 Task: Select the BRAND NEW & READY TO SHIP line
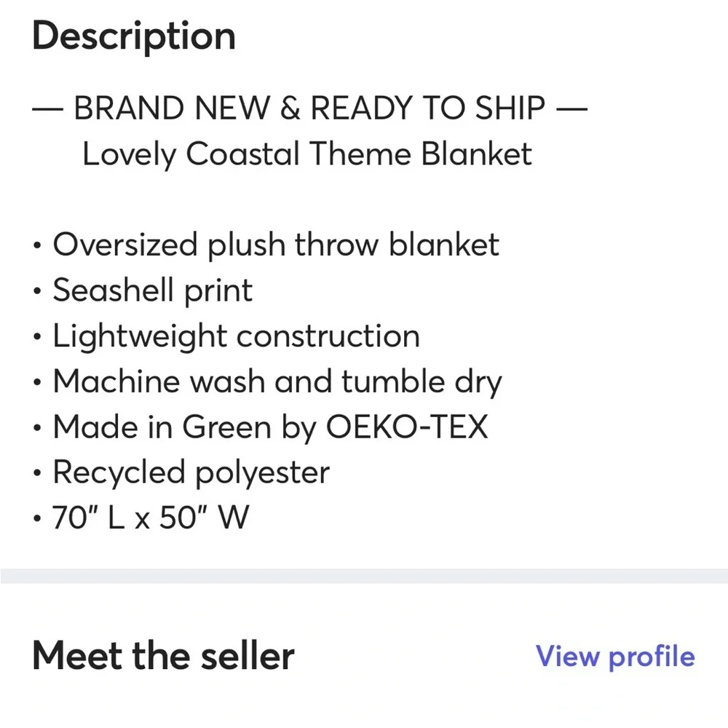pos(309,108)
